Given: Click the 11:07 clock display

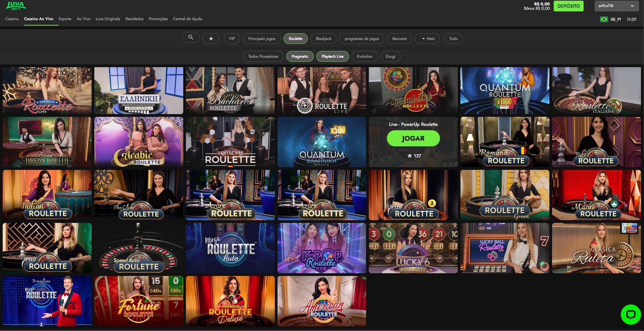Looking at the screenshot, I should click(632, 19).
